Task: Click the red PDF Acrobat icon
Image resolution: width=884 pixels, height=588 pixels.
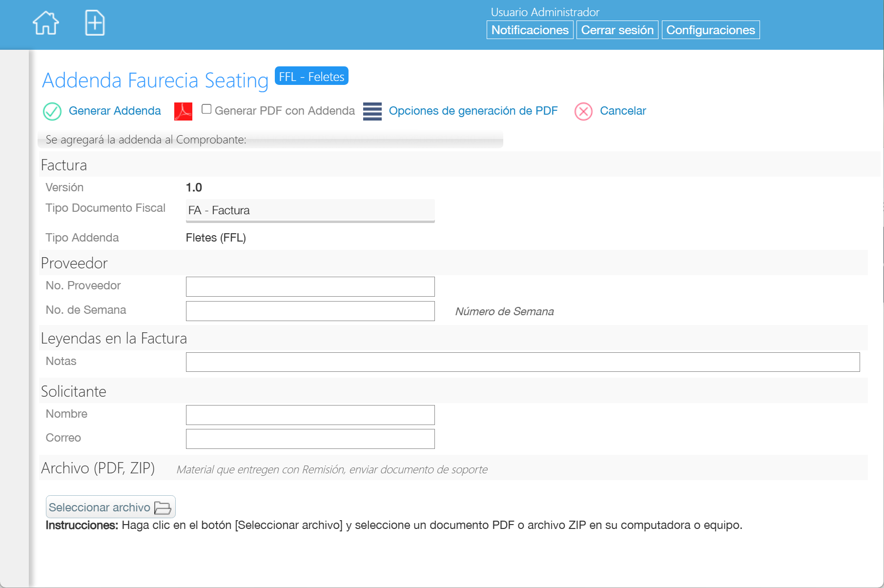Action: 183,111
